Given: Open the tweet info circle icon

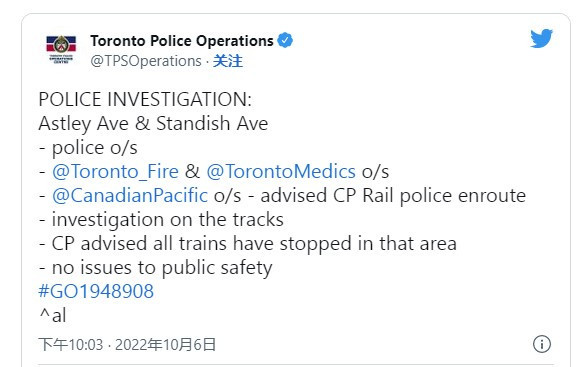Looking at the screenshot, I should (x=542, y=344).
